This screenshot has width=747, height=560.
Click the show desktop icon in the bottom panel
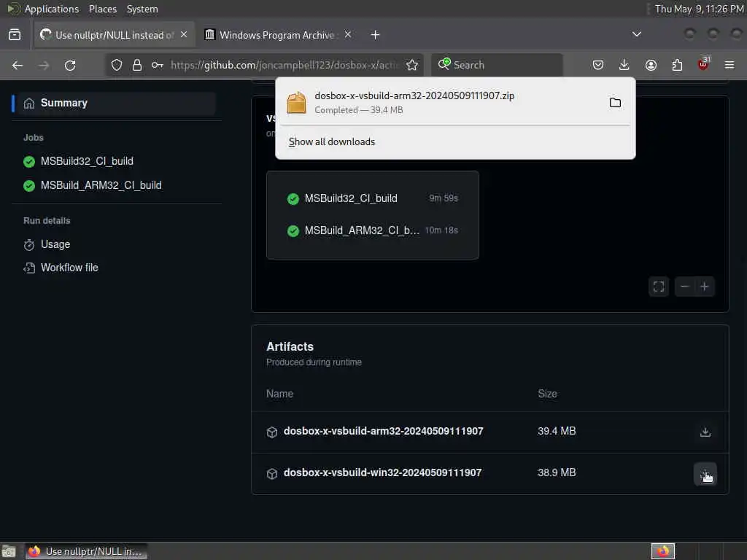click(x=9, y=551)
